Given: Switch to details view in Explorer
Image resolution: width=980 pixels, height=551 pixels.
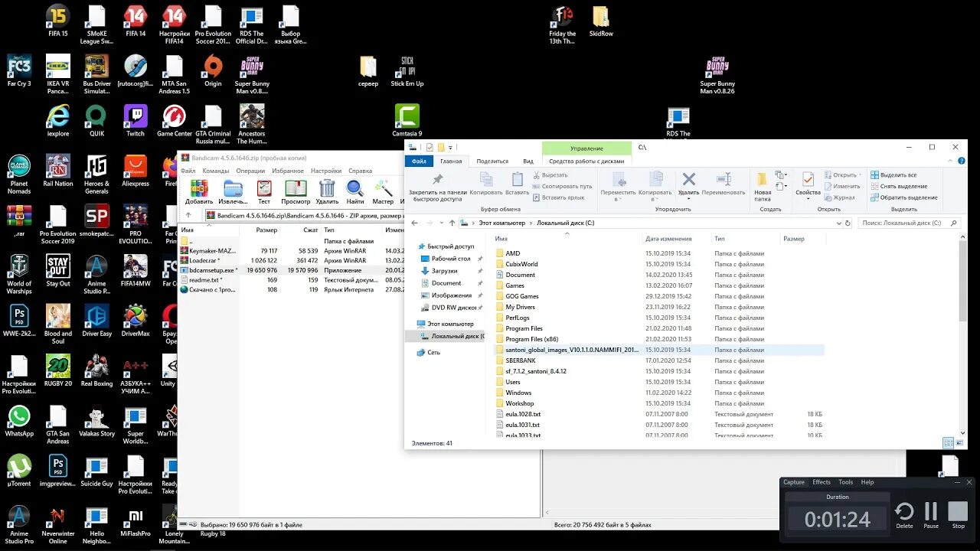Looking at the screenshot, I should click(x=949, y=442).
